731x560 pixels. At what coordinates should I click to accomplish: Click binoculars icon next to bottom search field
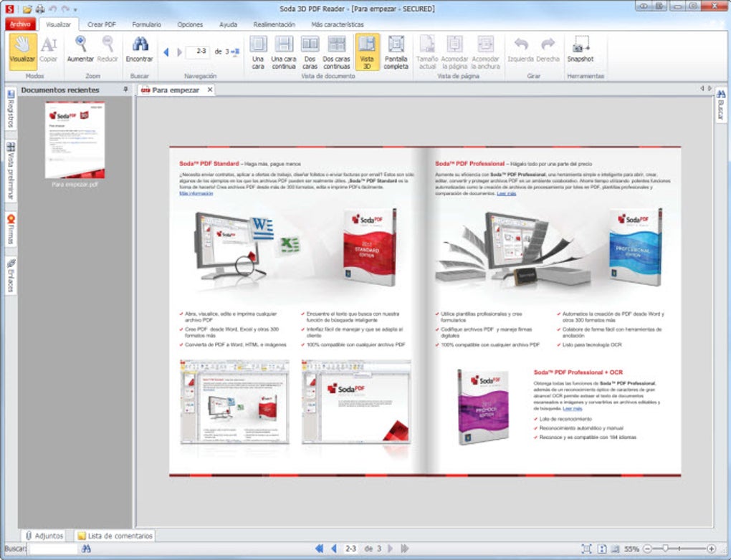pos(86,549)
